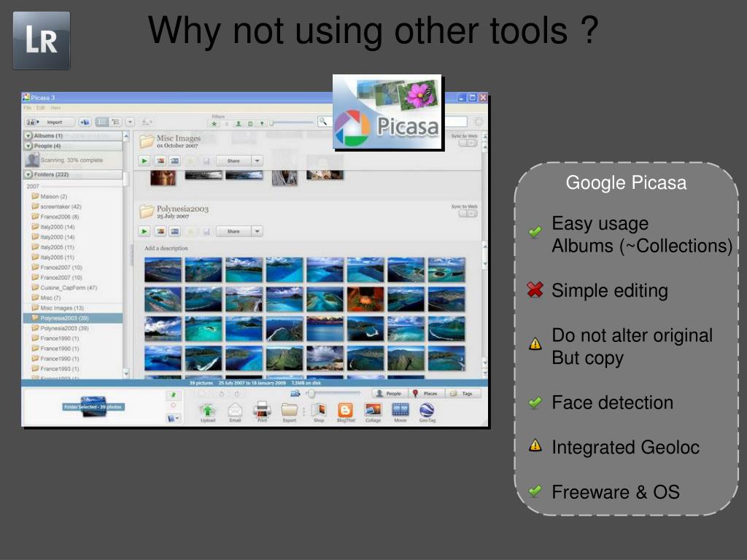Click the Picasa logo image
The width and height of the screenshot is (747, 560).
pos(387,112)
